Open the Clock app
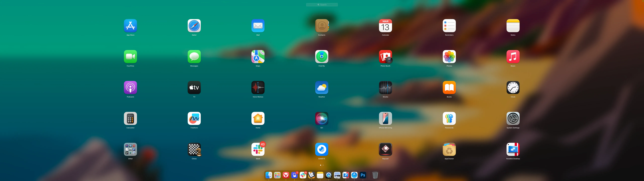 tap(513, 87)
